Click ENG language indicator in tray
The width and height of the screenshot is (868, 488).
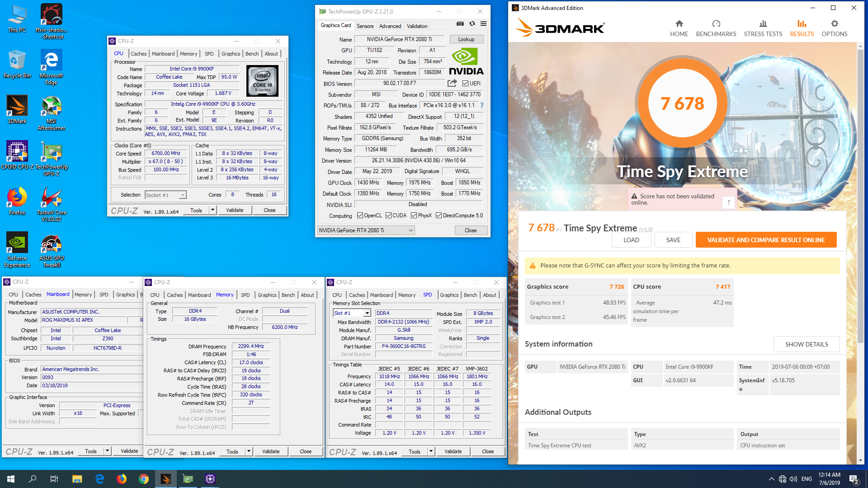pos(807,479)
